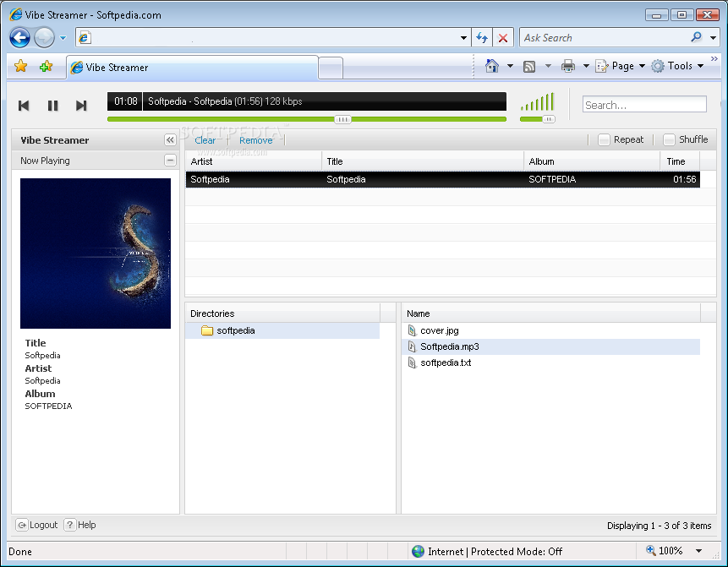Adjust the volume slider handle
728x567 pixels.
click(x=548, y=120)
